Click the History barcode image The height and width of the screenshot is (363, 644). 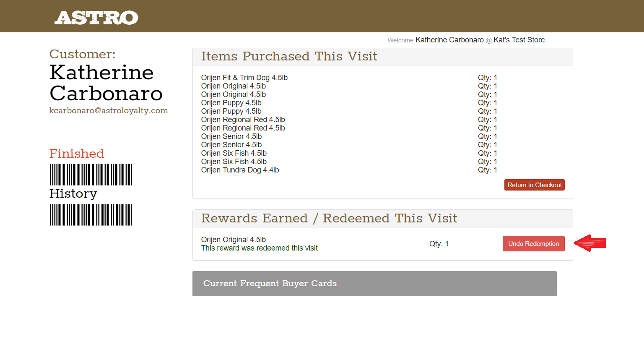[91, 215]
